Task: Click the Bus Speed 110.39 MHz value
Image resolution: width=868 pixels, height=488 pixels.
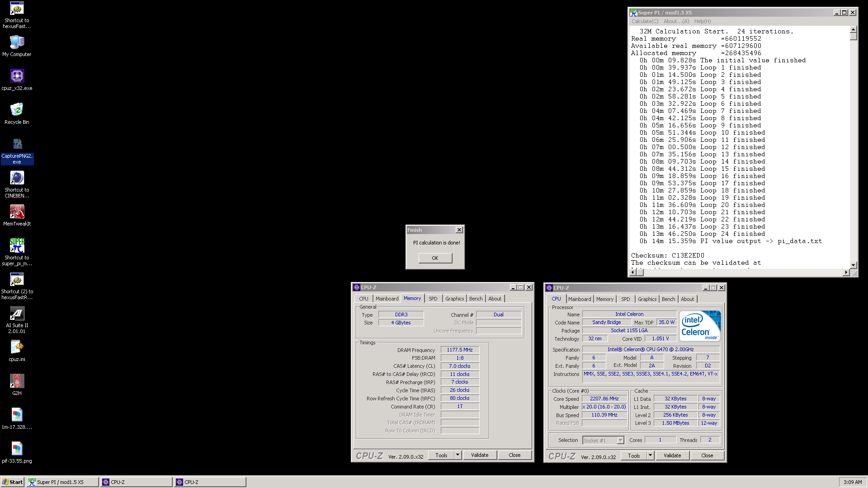Action: [x=604, y=415]
